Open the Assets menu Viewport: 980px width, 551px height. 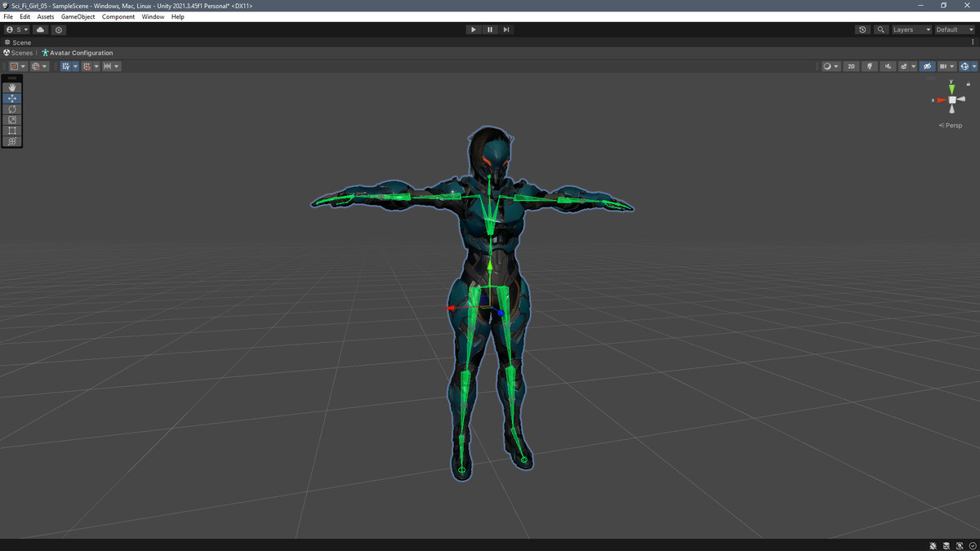coord(46,16)
